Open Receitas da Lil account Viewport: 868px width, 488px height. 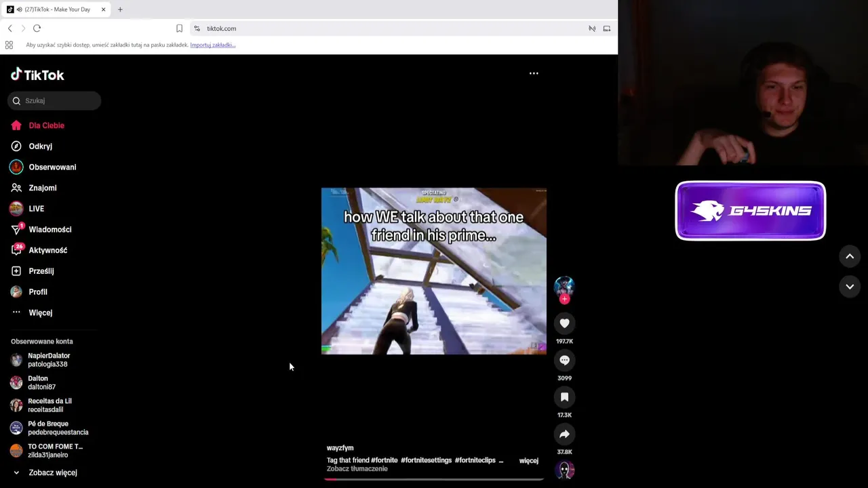pyautogui.click(x=41, y=405)
